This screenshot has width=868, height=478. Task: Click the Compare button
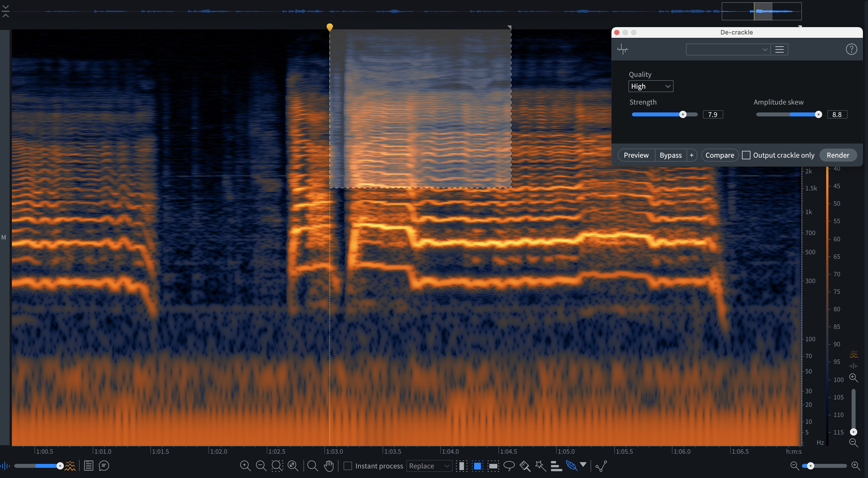click(720, 155)
